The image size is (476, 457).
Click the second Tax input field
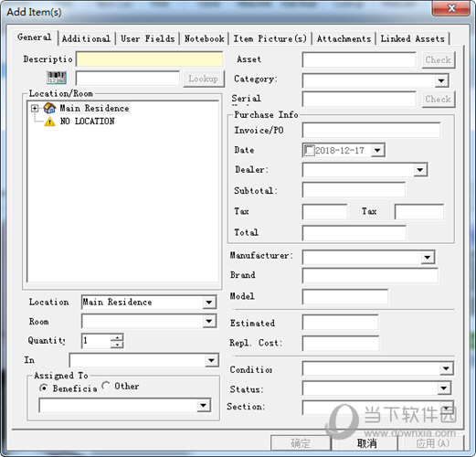click(x=419, y=212)
